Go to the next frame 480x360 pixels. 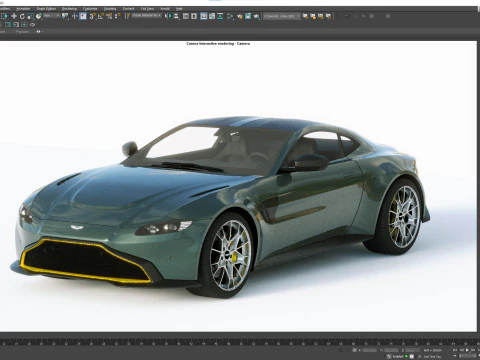coord(473,350)
